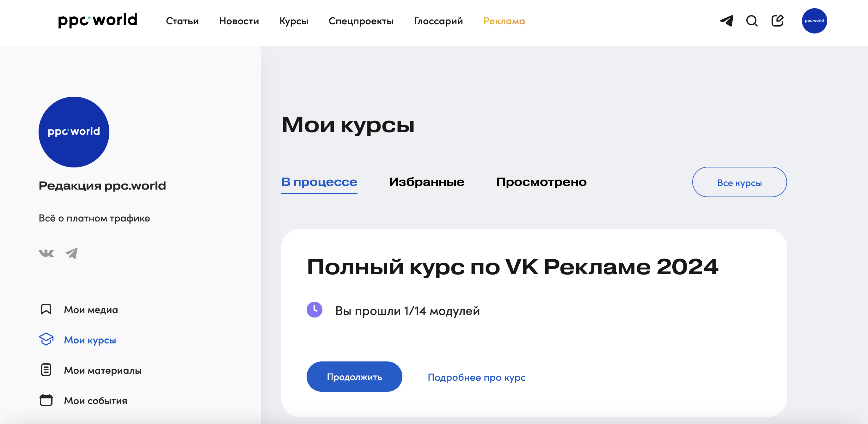Screen dimensions: 868x424
Task: Open the Telegram icon in top bar
Action: [x=726, y=21]
